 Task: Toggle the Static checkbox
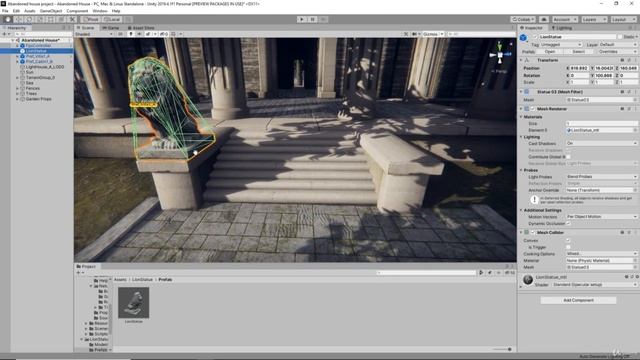pos(620,37)
